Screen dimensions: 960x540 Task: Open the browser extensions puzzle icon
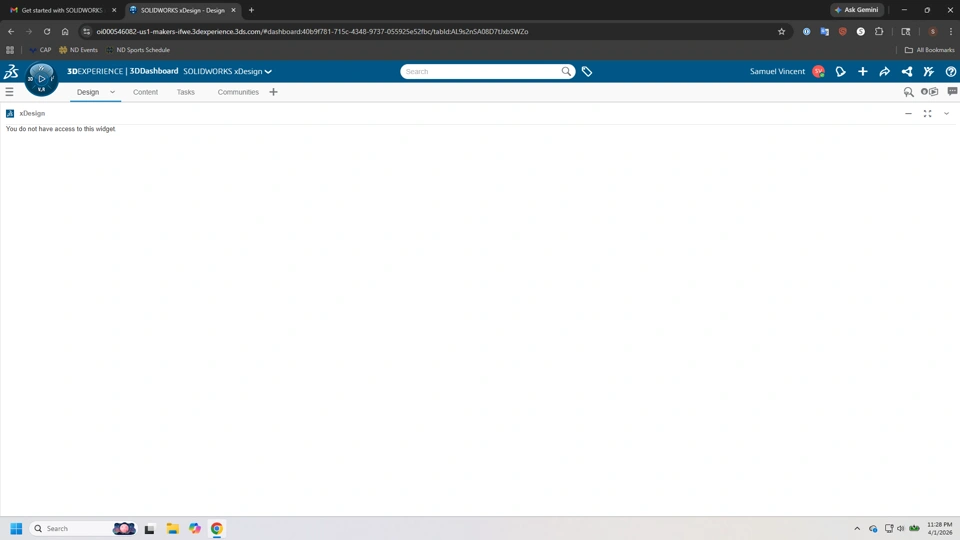coord(879,31)
